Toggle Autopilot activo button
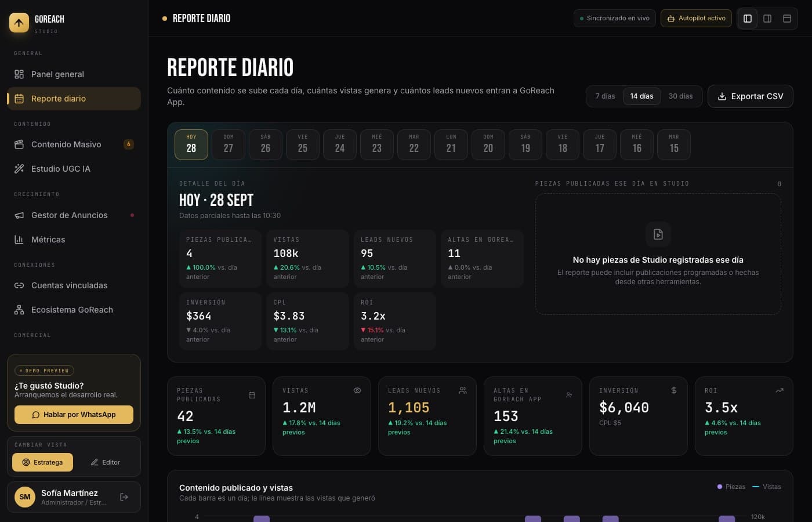 point(696,19)
